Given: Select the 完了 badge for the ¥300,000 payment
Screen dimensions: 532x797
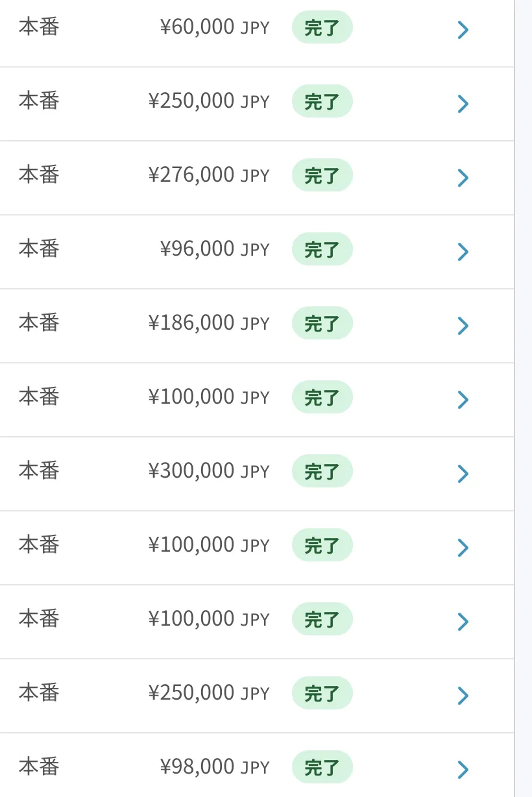Looking at the screenshot, I should 322,471.
